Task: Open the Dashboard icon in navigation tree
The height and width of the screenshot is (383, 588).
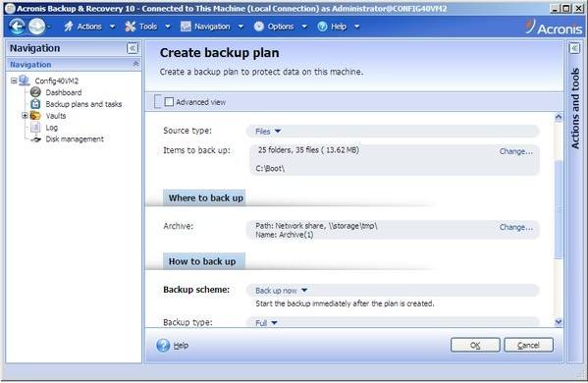Action: pyautogui.click(x=35, y=92)
